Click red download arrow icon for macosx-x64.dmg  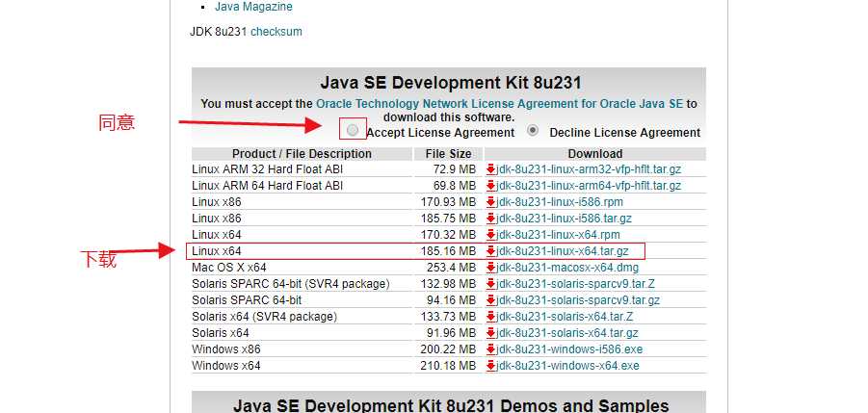point(490,268)
